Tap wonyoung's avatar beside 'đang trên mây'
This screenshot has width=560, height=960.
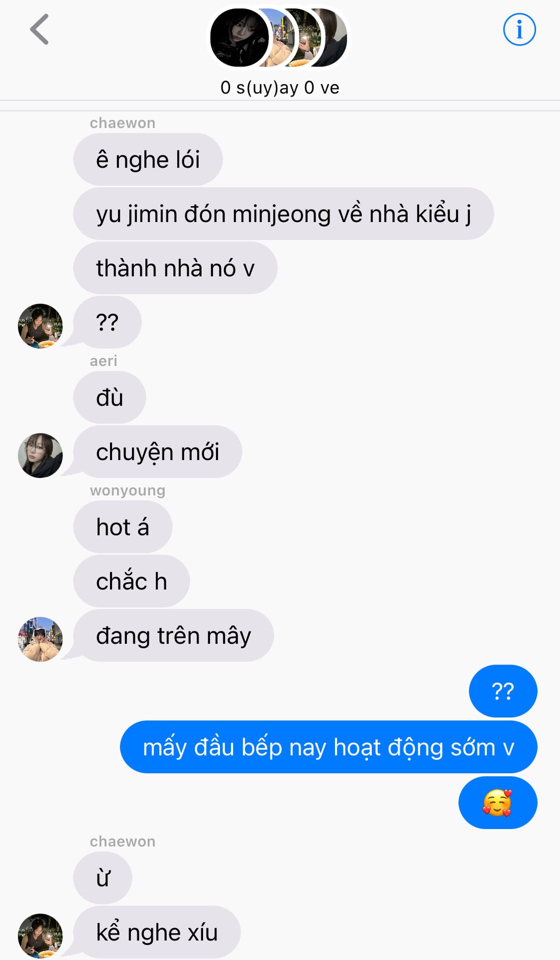(40, 639)
